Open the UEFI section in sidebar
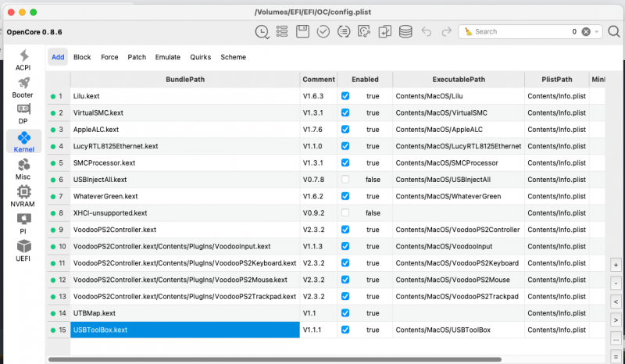 point(23,249)
